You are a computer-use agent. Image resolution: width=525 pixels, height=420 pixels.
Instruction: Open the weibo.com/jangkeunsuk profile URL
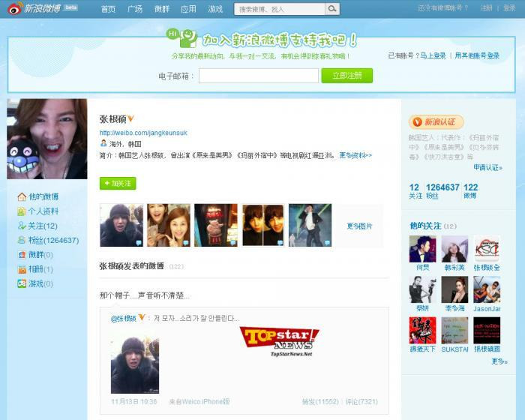coord(143,133)
